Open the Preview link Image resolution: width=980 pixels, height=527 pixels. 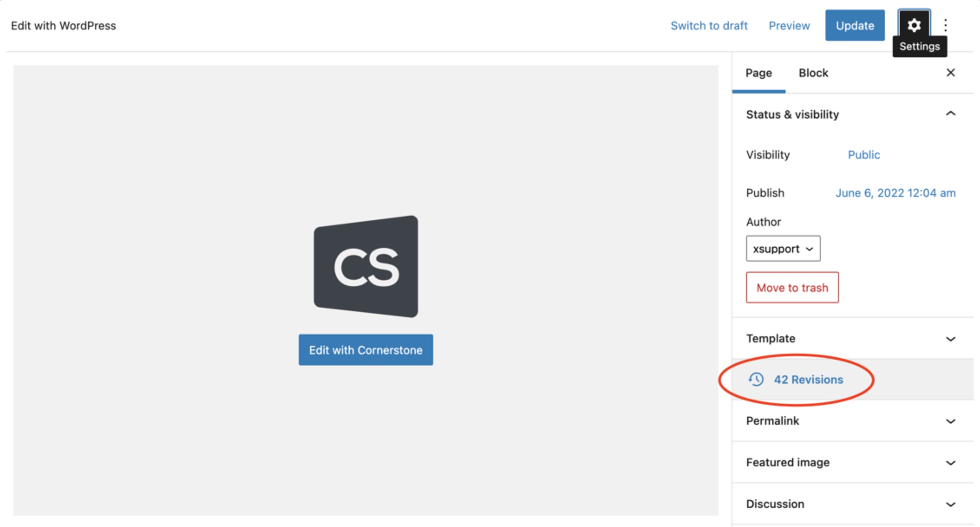click(x=789, y=26)
